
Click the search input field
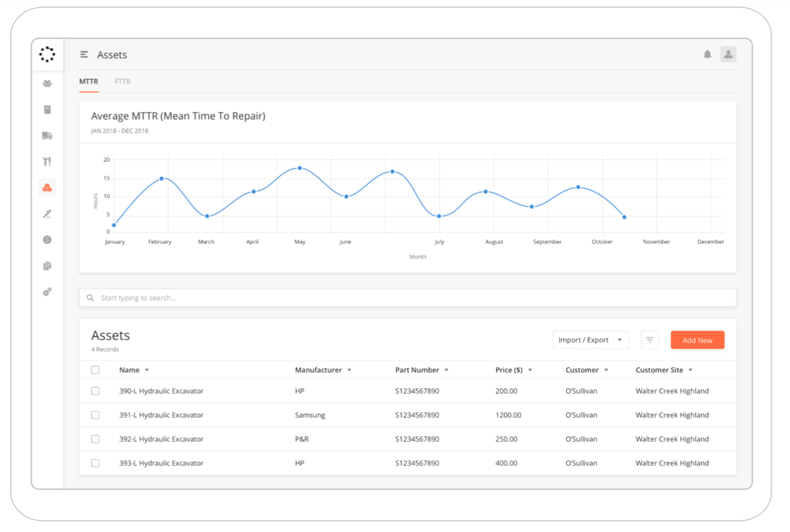[x=407, y=298]
